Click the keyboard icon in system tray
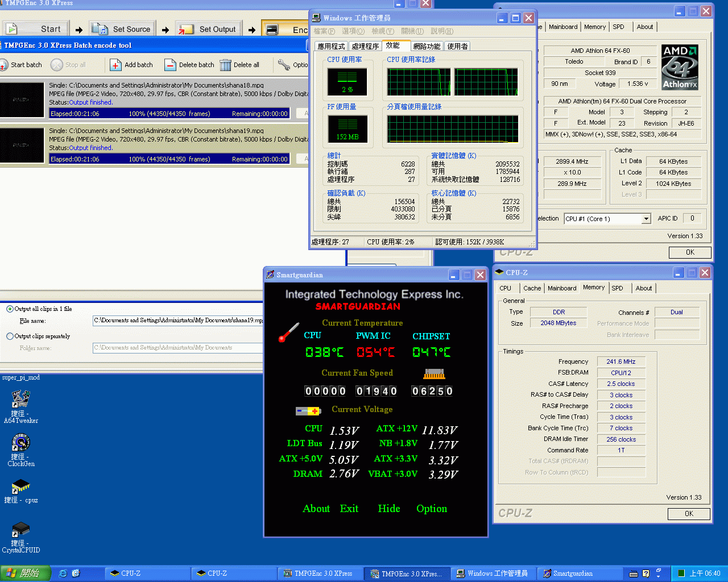This screenshot has width=728, height=582. pyautogui.click(x=633, y=573)
